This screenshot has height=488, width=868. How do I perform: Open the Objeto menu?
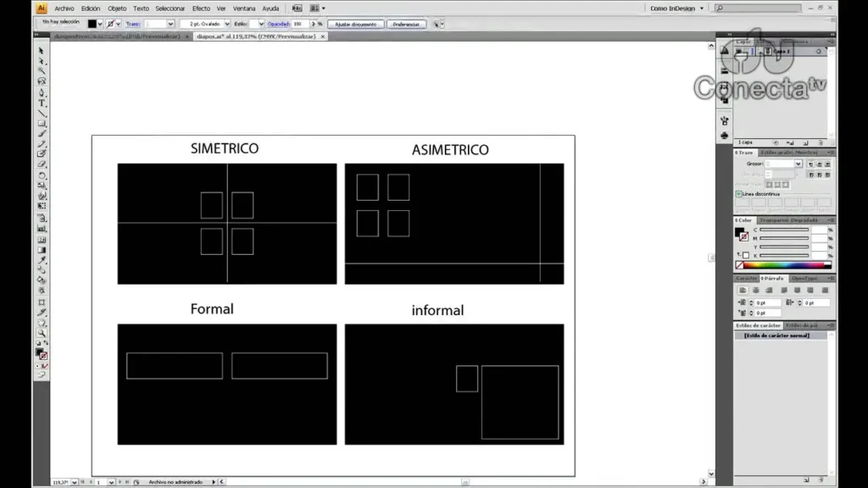(x=117, y=8)
